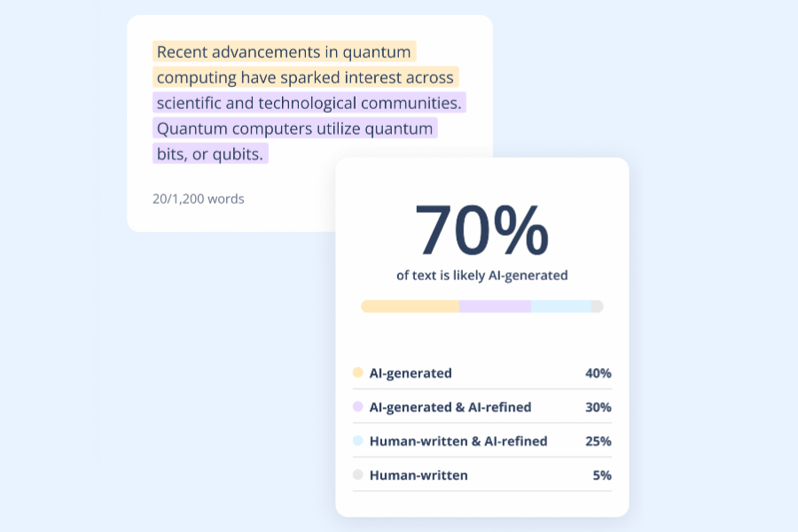
Task: Select the Human-written & AI-refined legend label
Action: click(x=458, y=441)
